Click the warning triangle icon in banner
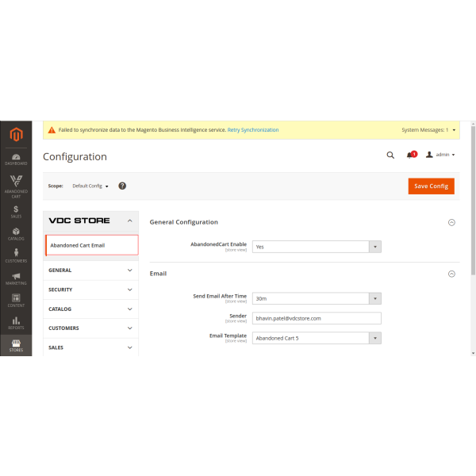The height and width of the screenshot is (476, 476). [52, 130]
